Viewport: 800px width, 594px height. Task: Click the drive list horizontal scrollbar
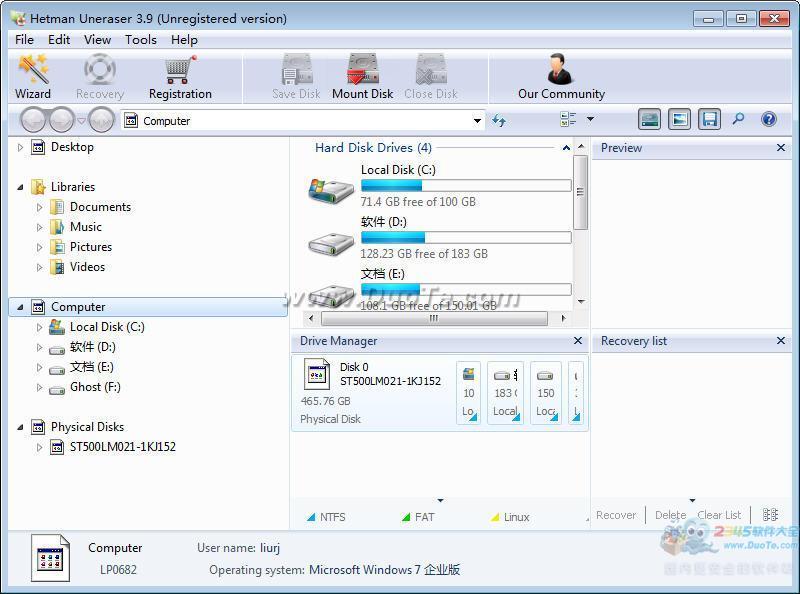tap(434, 318)
